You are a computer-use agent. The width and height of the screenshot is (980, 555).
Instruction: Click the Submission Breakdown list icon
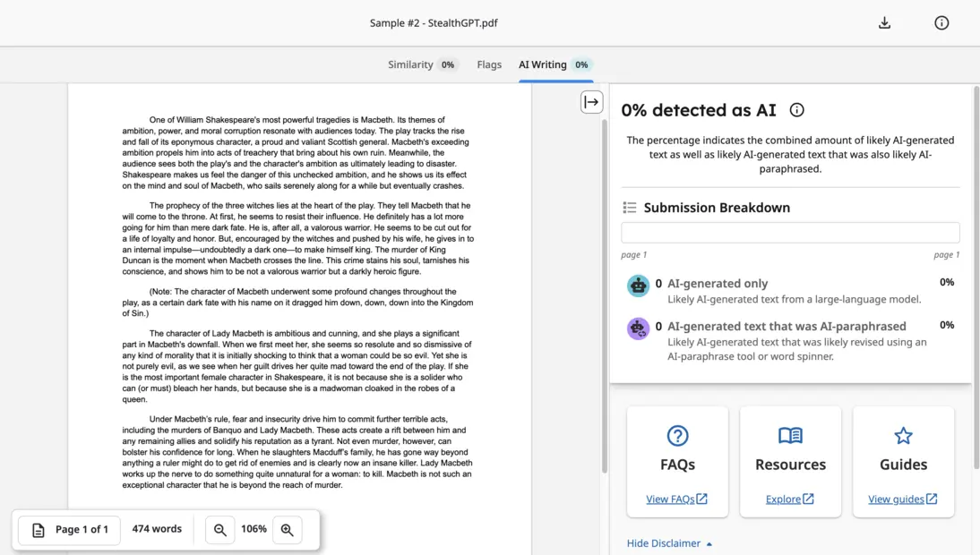coord(630,208)
